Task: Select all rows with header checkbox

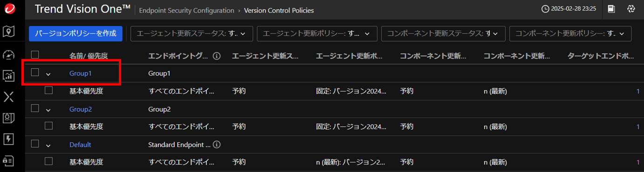Action: (34, 54)
